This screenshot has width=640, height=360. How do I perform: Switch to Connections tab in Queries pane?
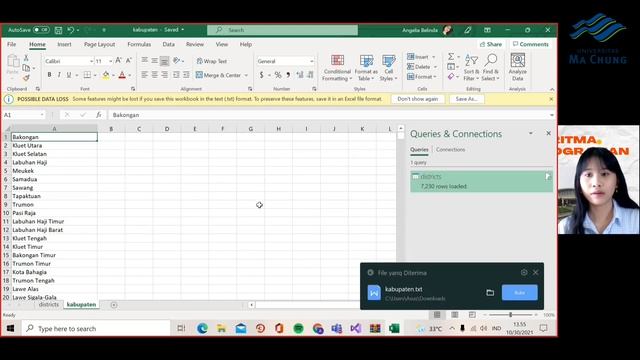(450, 149)
